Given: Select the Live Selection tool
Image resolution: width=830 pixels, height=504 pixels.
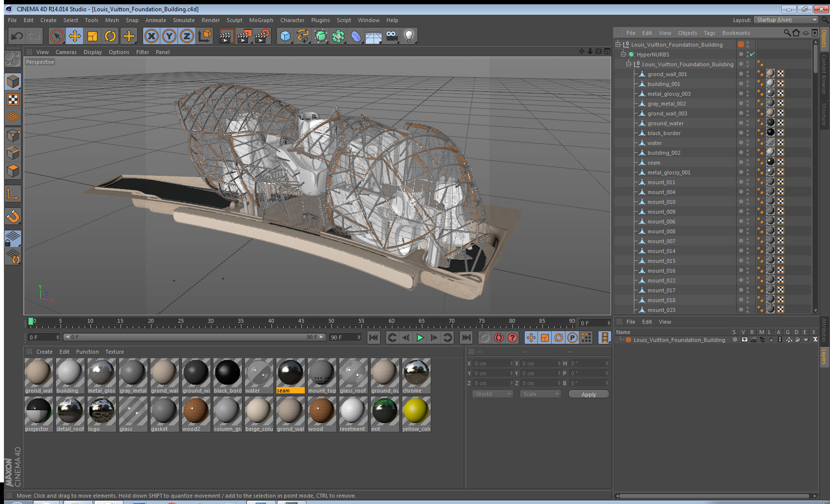Looking at the screenshot, I should 57,36.
